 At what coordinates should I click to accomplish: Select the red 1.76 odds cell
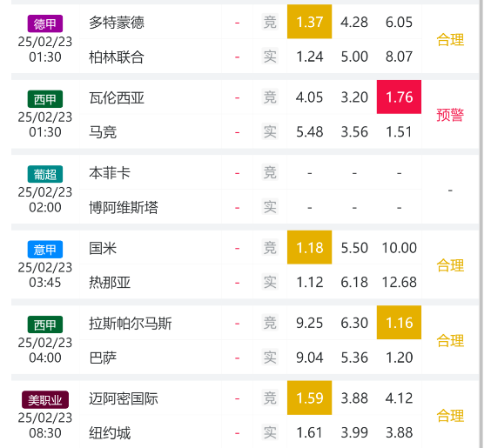[x=399, y=97]
